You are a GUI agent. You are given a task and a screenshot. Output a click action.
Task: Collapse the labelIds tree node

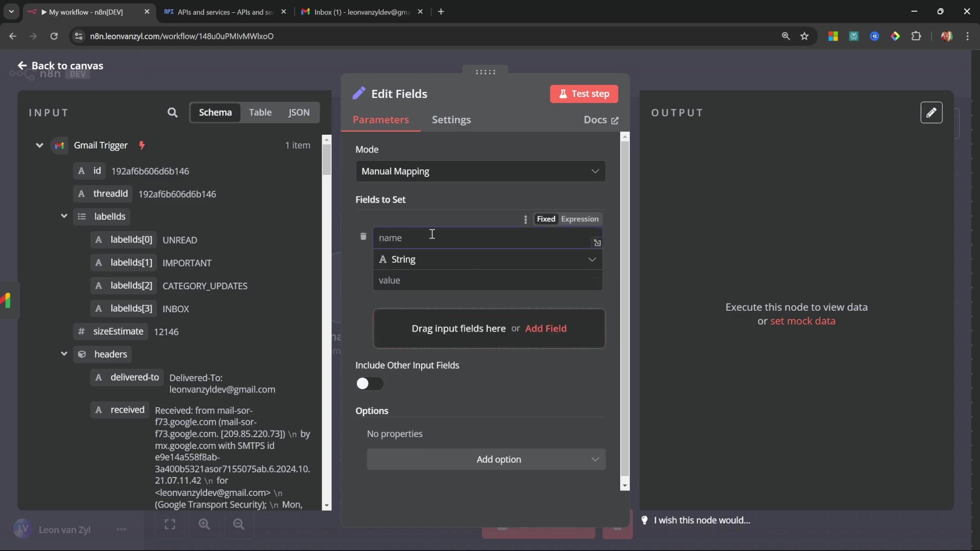[64, 216]
